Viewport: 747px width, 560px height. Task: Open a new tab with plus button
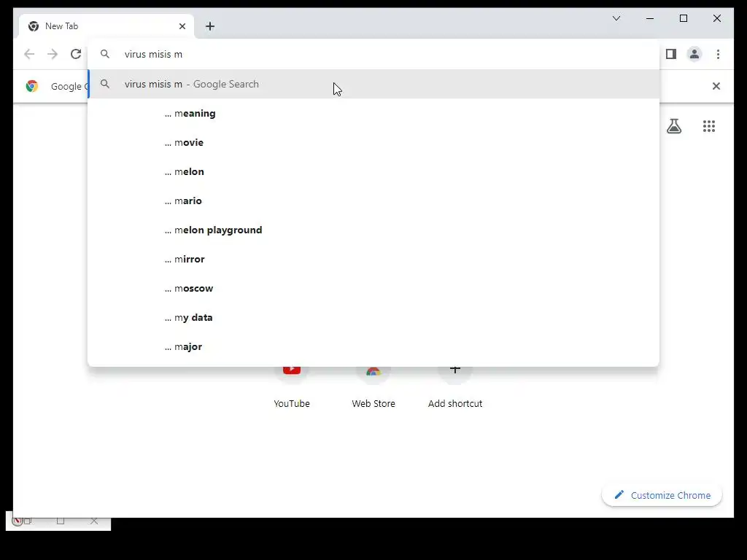(210, 26)
